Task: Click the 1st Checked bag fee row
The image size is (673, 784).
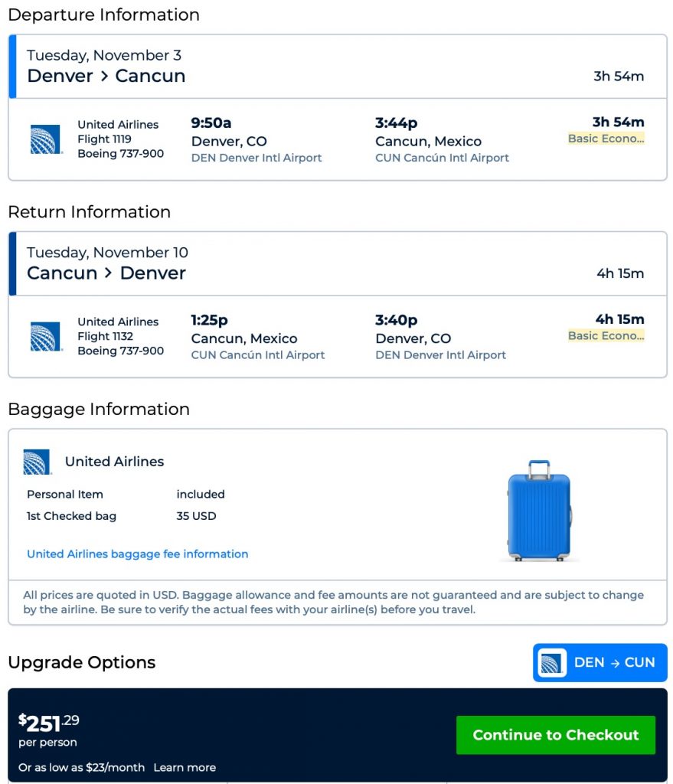Action: (x=121, y=516)
